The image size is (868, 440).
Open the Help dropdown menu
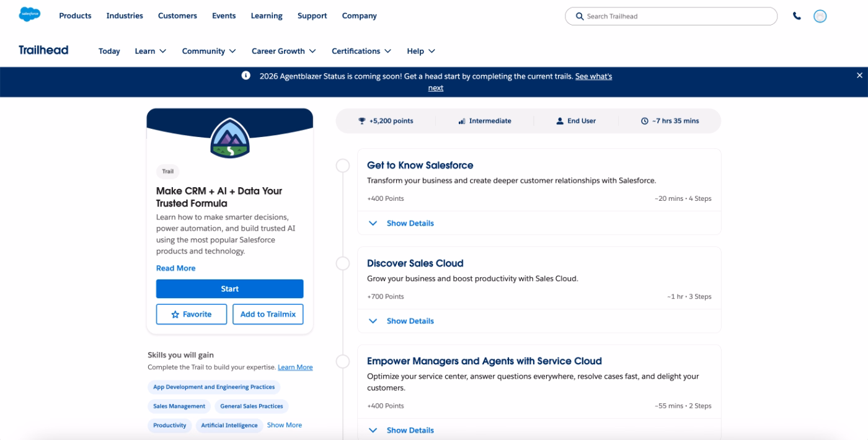[421, 51]
